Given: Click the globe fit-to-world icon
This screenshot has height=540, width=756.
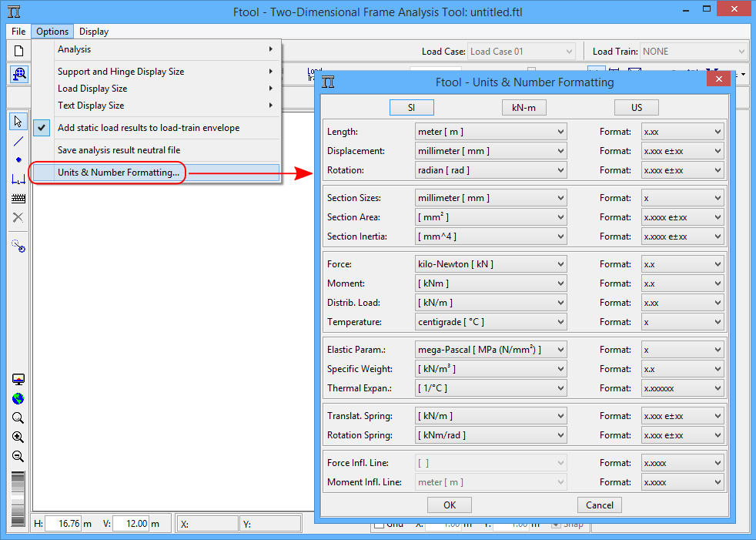Looking at the screenshot, I should tap(18, 399).
